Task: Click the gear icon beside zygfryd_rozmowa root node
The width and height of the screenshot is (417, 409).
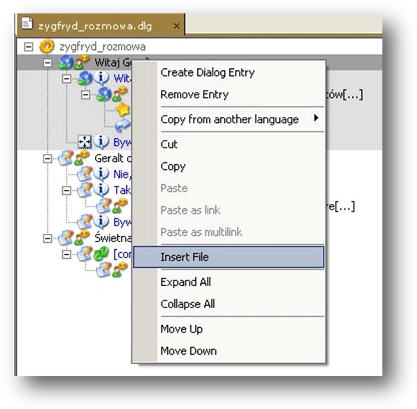Action: [47, 46]
